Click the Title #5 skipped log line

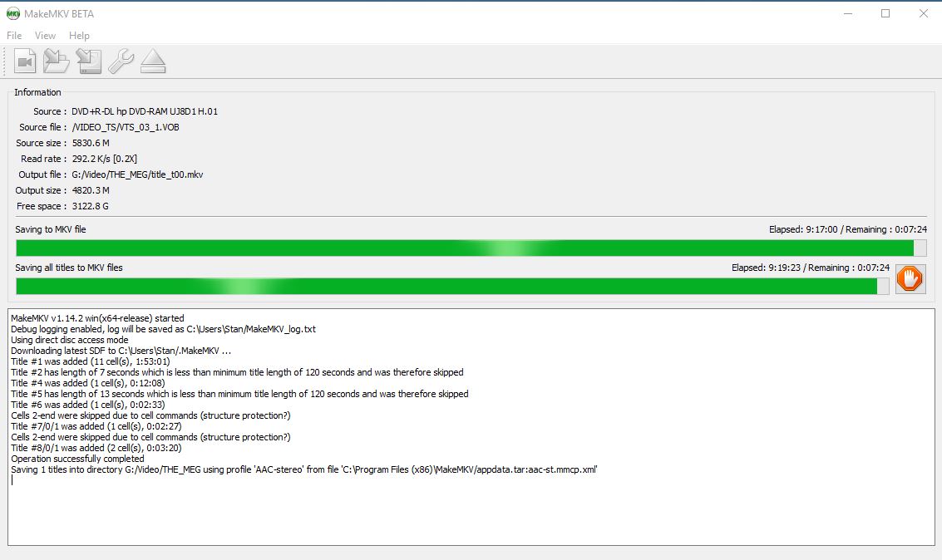coord(239,394)
